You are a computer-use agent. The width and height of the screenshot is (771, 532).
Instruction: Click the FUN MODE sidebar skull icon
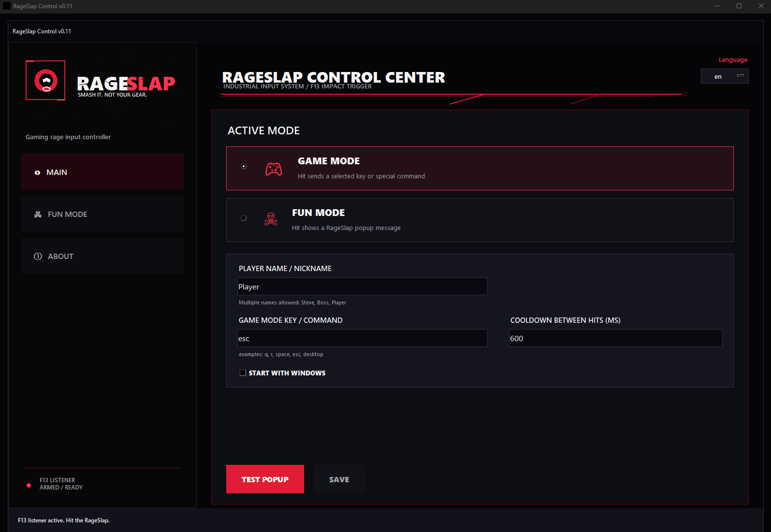tap(38, 215)
